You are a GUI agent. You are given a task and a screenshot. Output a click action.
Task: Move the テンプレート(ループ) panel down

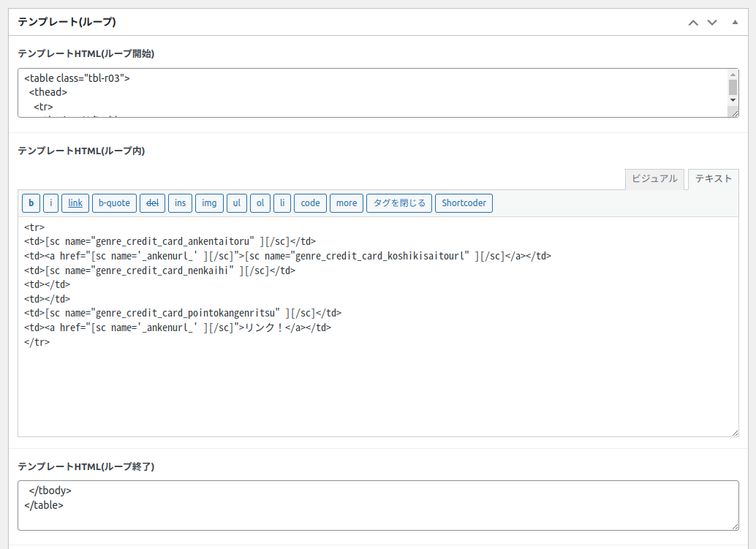click(x=712, y=23)
